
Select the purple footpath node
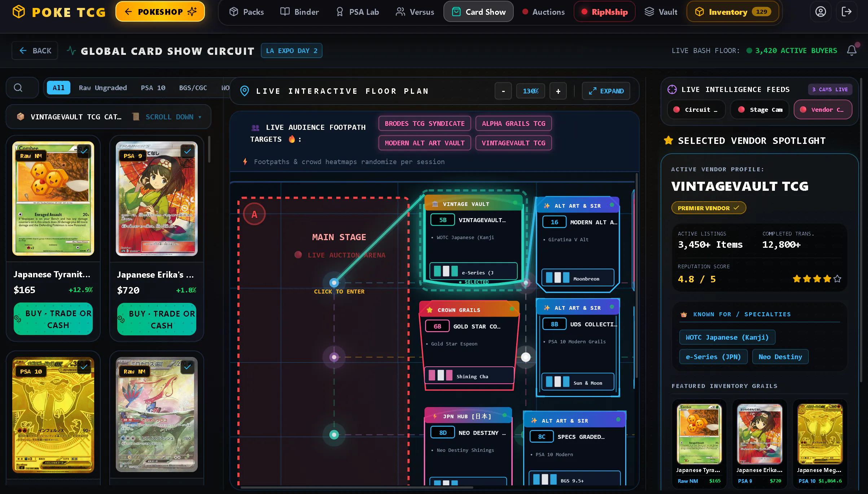(x=334, y=357)
